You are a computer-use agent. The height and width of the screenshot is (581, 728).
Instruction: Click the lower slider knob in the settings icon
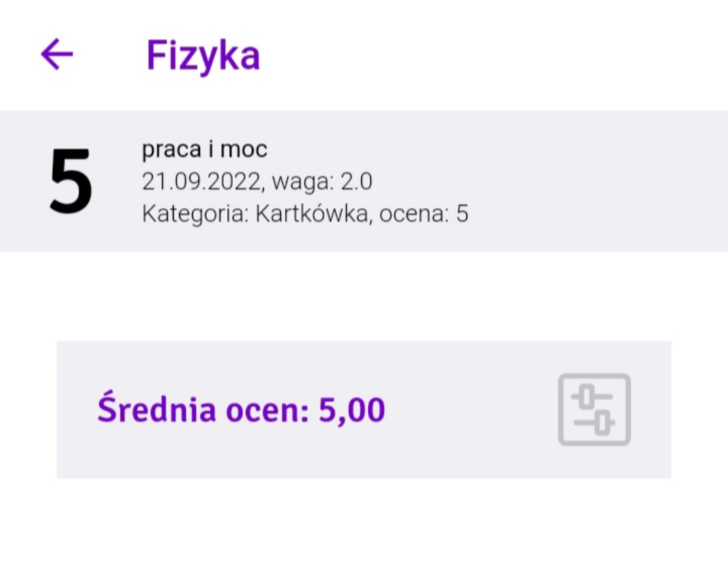point(602,423)
